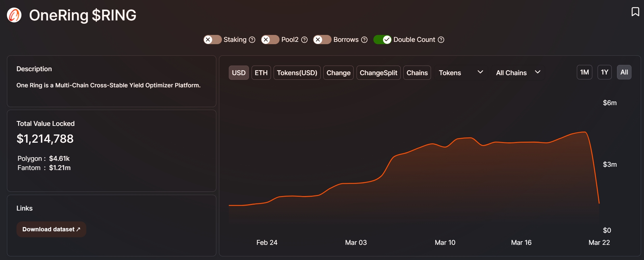Open the Pool2 help tooltip icon
The width and height of the screenshot is (644, 260).
305,40
